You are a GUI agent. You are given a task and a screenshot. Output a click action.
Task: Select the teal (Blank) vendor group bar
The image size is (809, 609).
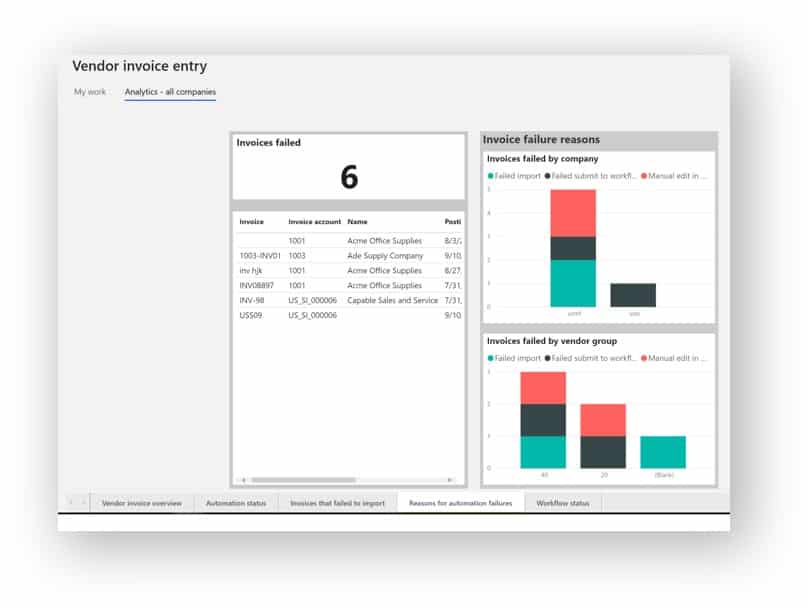pos(663,452)
